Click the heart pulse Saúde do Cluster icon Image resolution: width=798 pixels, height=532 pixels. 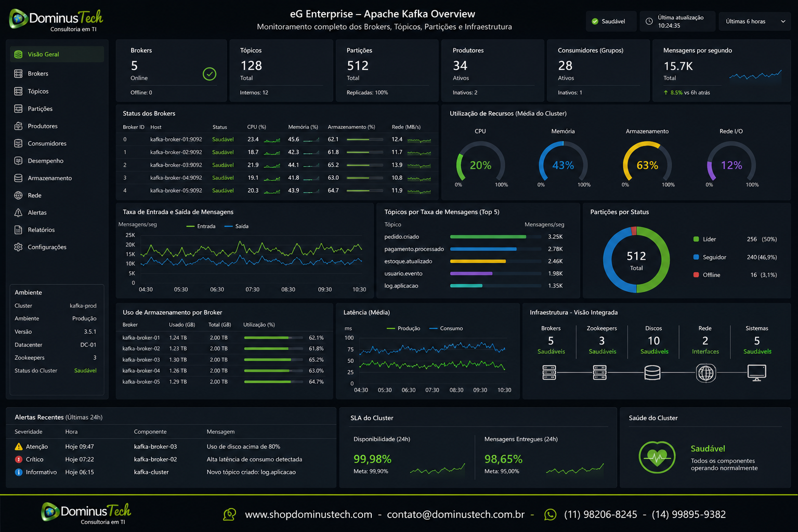(x=657, y=457)
